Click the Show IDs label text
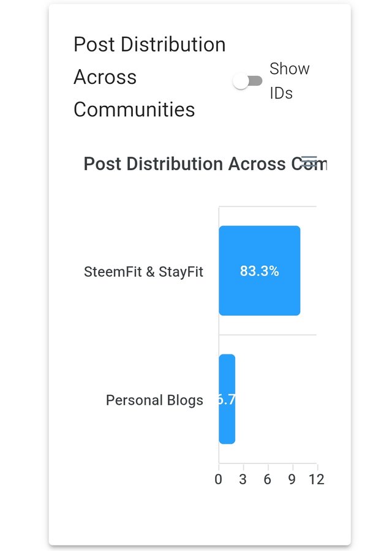Image resolution: width=392 pixels, height=551 pixels. pos(289,81)
